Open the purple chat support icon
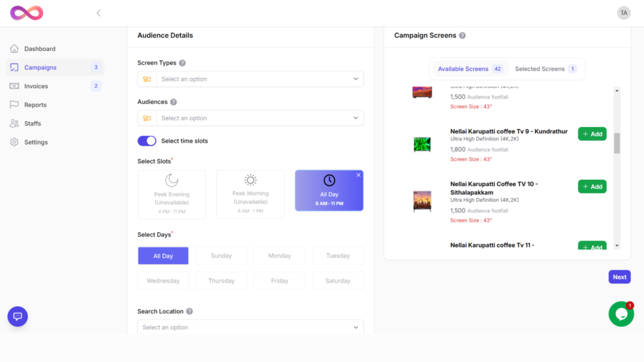Image resolution: width=644 pixels, height=362 pixels. click(x=18, y=316)
